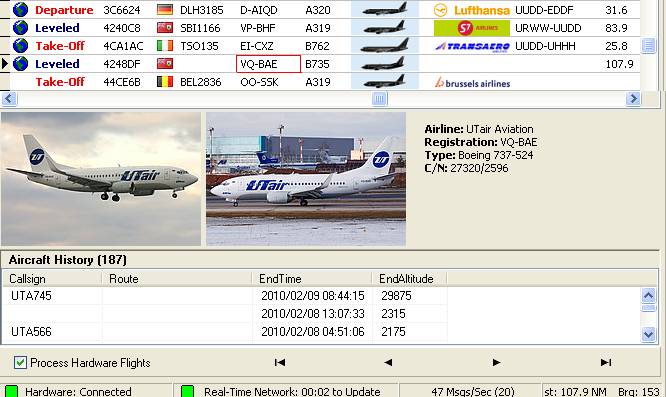
Task: Toggle the Process Hardware Flights checkbox
Action: point(20,363)
